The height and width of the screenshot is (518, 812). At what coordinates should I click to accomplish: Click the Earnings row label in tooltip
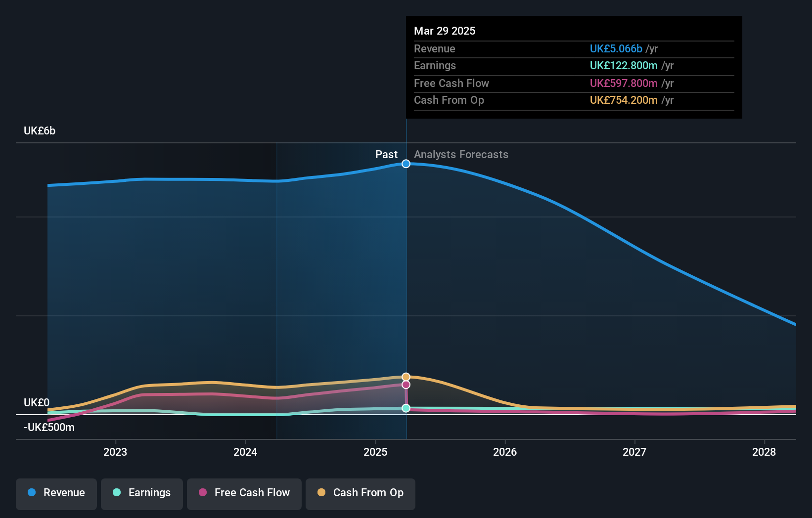[435, 66]
